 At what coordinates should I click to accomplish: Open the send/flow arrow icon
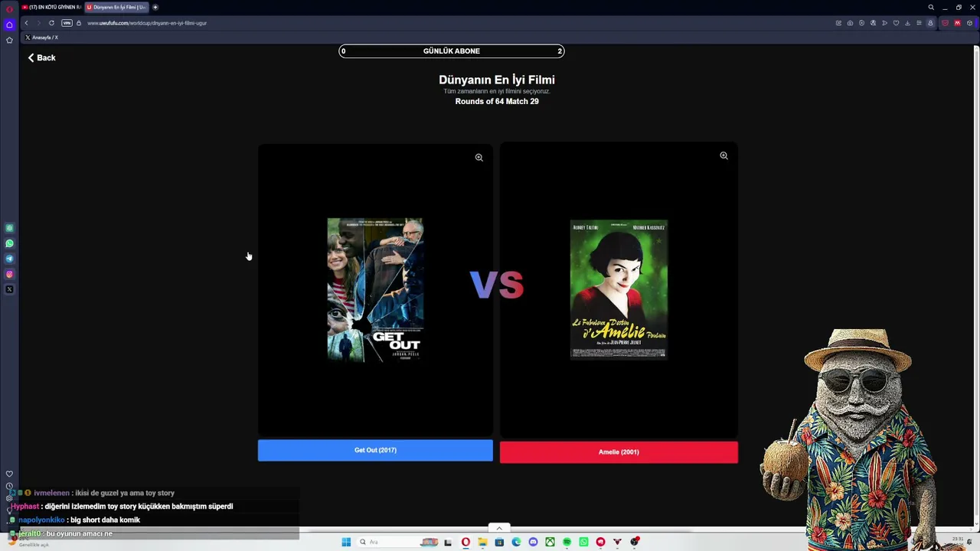pos(884,23)
